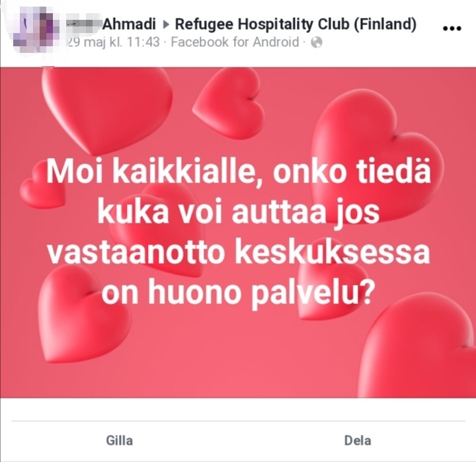Like the post with the Gilla button
Viewport: 476px width, 462px height.
tap(119, 440)
